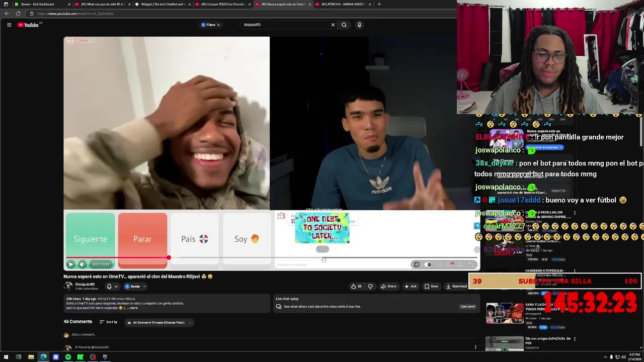Open options for Qta con amigos video
Viewport: 644px width, 362px height.
click(575, 339)
